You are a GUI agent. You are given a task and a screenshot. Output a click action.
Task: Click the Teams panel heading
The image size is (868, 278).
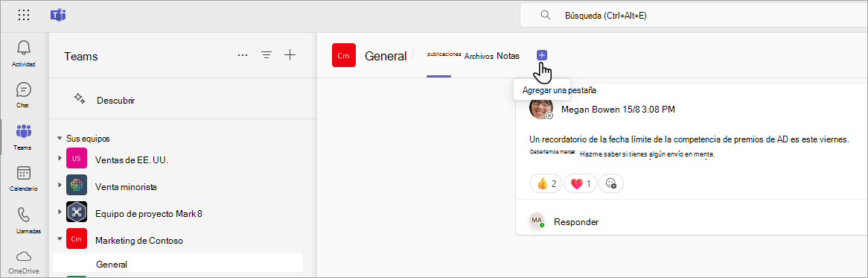coord(81,56)
